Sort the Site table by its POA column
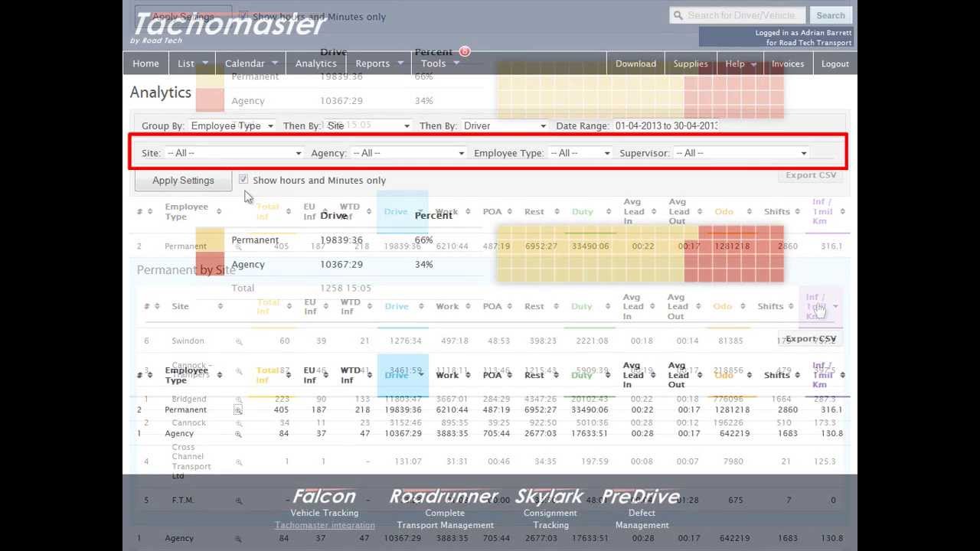Screen dimensions: 980x551 click(492, 306)
